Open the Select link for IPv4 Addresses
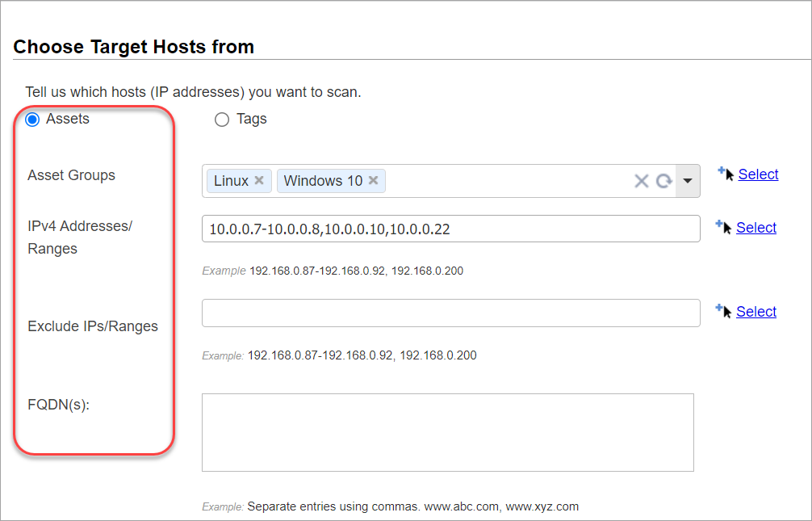812x521 pixels. point(756,228)
